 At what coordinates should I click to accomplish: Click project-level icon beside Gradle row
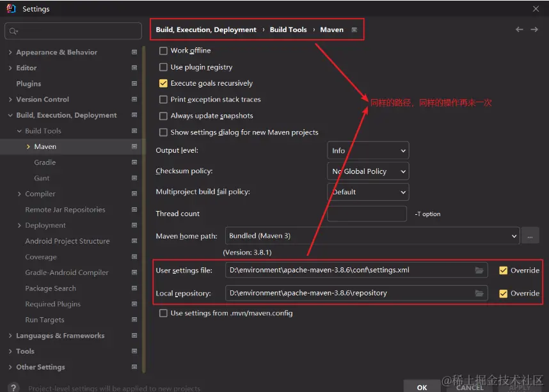(x=134, y=162)
